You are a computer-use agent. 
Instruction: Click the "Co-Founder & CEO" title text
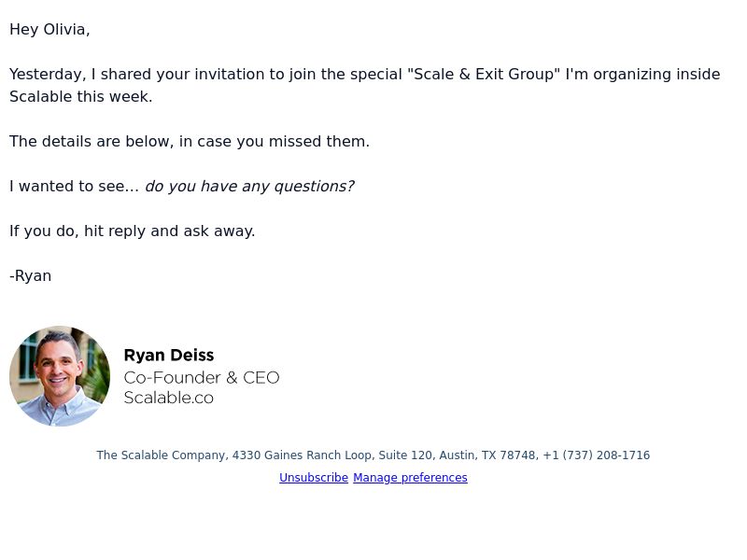(x=202, y=378)
